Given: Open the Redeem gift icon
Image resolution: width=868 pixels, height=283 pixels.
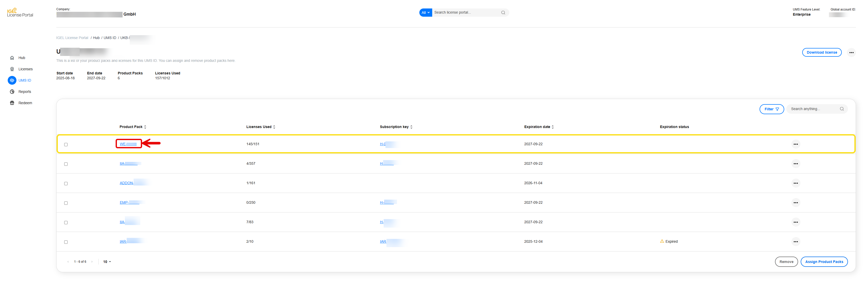Looking at the screenshot, I should point(12,103).
